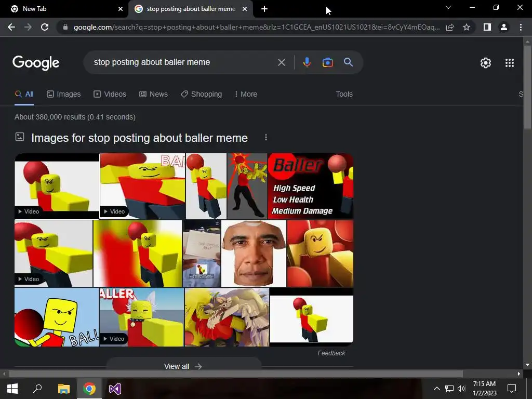Open the taskbar clock and calendar
Screen dimensions: 532x399
click(x=485, y=389)
